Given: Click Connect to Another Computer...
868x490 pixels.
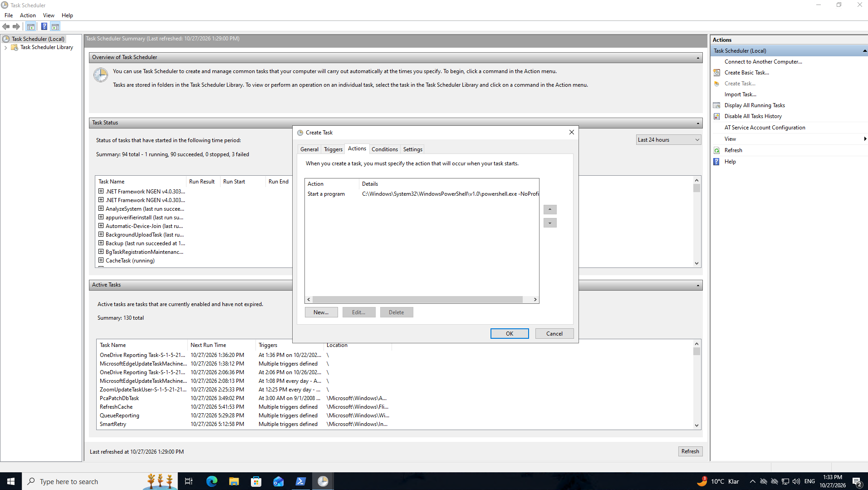Looking at the screenshot, I should click(x=763, y=62).
